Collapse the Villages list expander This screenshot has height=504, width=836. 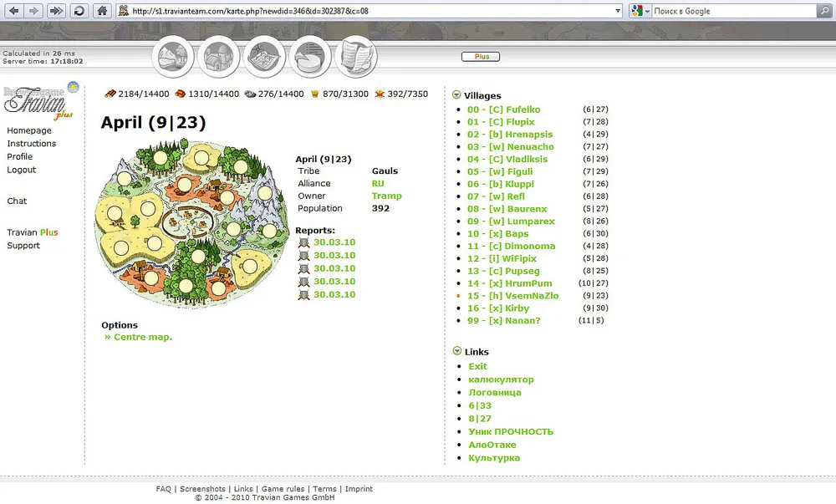tap(456, 94)
